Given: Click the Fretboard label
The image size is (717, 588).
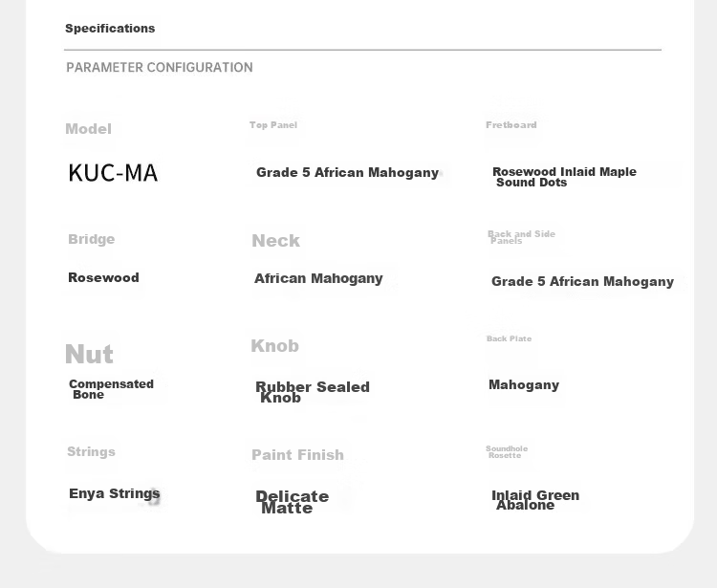Looking at the screenshot, I should pos(511,125).
